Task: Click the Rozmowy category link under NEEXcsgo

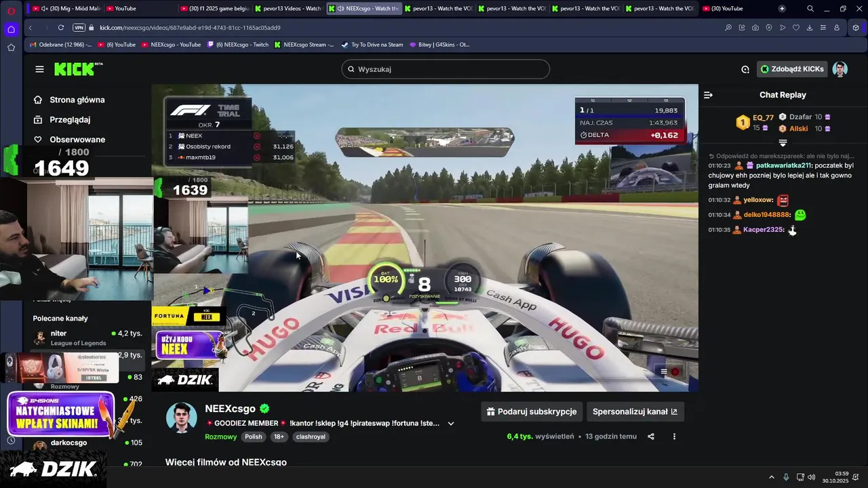Action: (x=220, y=437)
